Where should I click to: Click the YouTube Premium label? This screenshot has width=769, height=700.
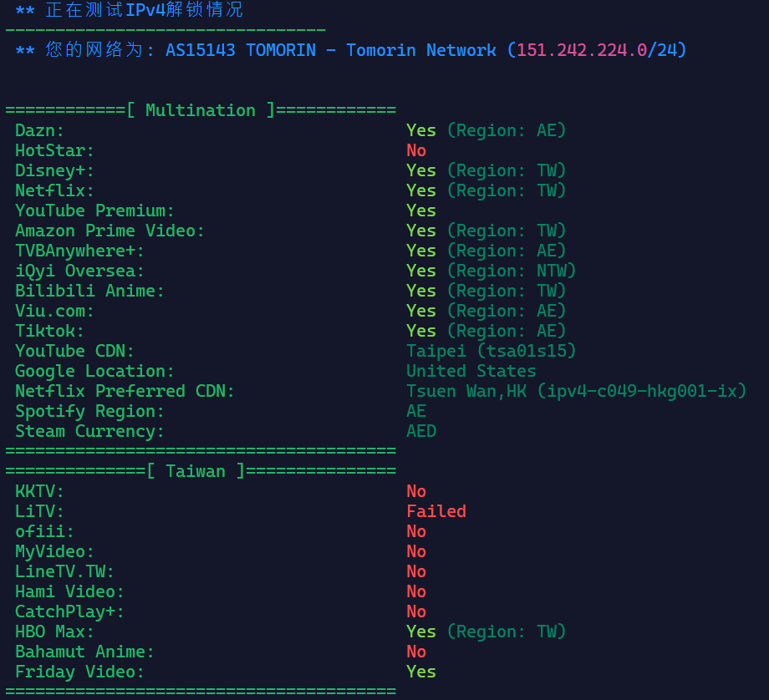[94, 211]
